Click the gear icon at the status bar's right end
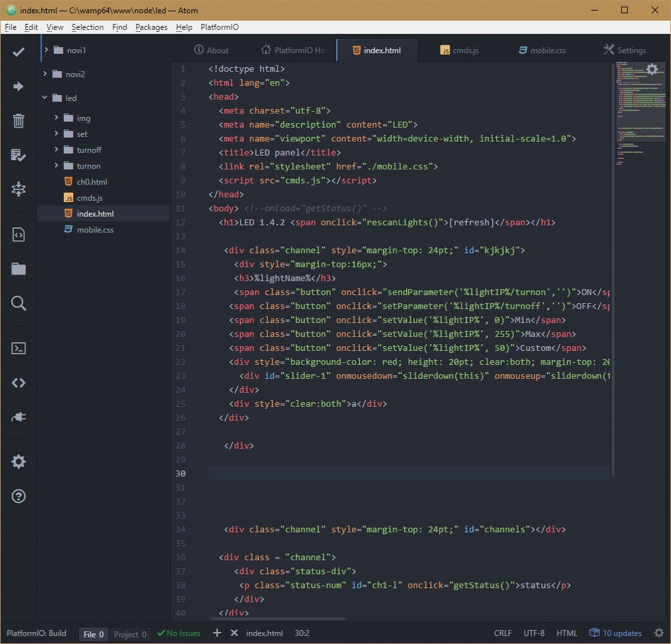Viewport: 671px width, 644px height. [659, 633]
